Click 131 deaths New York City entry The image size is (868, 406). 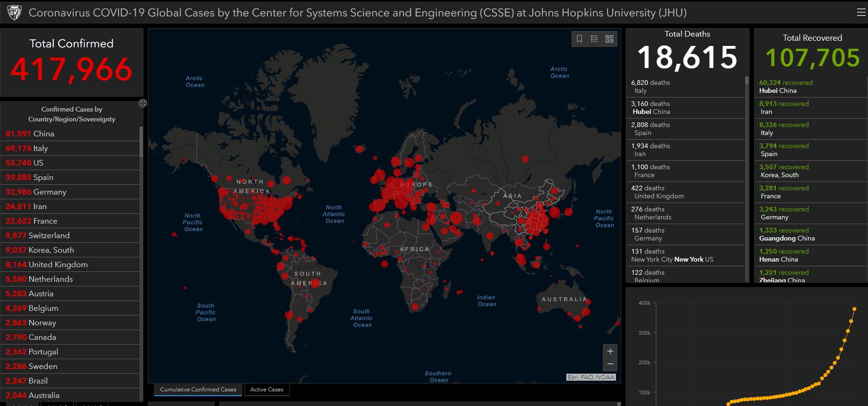pyautogui.click(x=685, y=256)
